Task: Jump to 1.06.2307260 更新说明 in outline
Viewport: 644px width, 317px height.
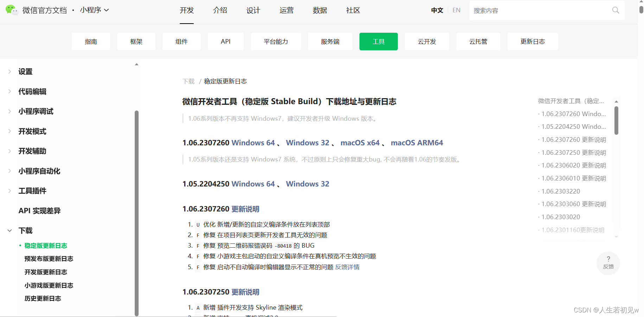Action: (574, 140)
